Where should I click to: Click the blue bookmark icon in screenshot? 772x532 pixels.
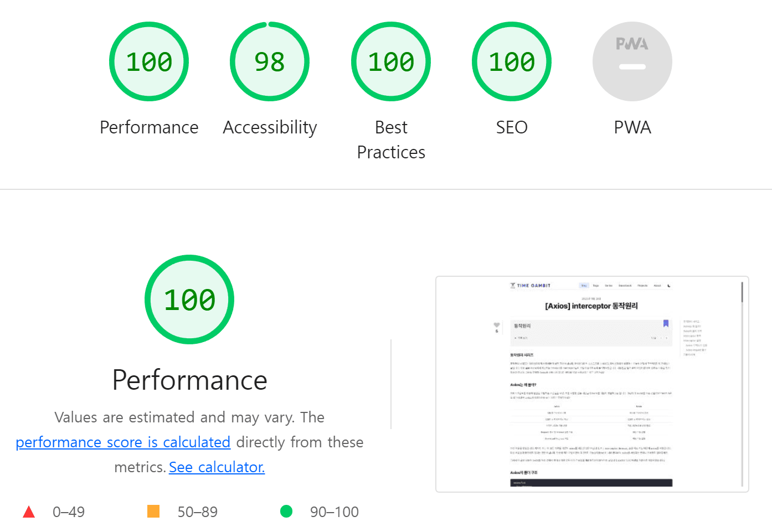tap(666, 323)
